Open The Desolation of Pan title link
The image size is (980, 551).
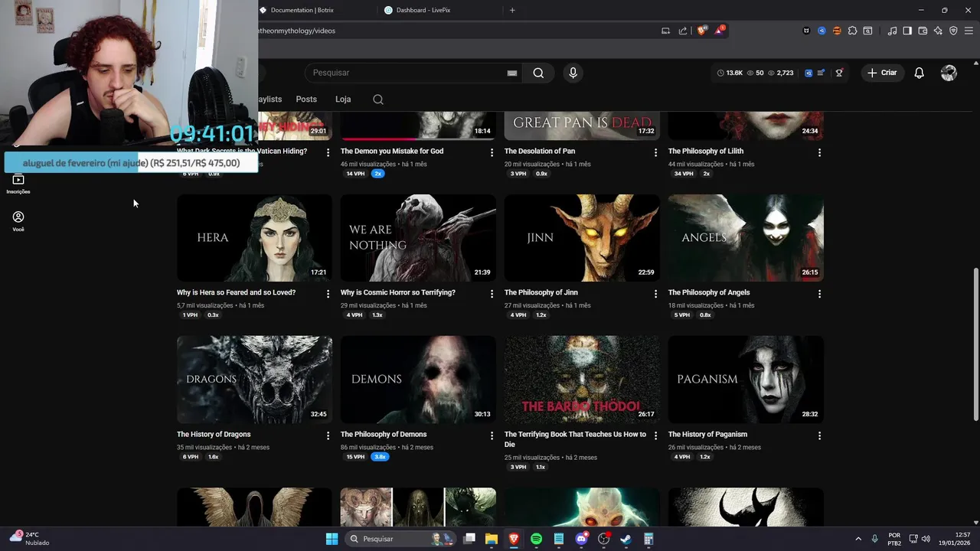[540, 152]
